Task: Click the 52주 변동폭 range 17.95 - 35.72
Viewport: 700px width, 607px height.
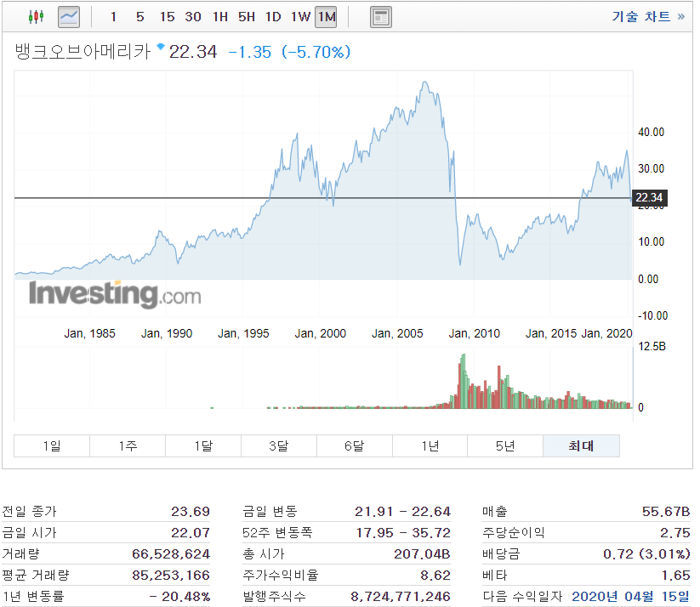Action: click(x=403, y=532)
